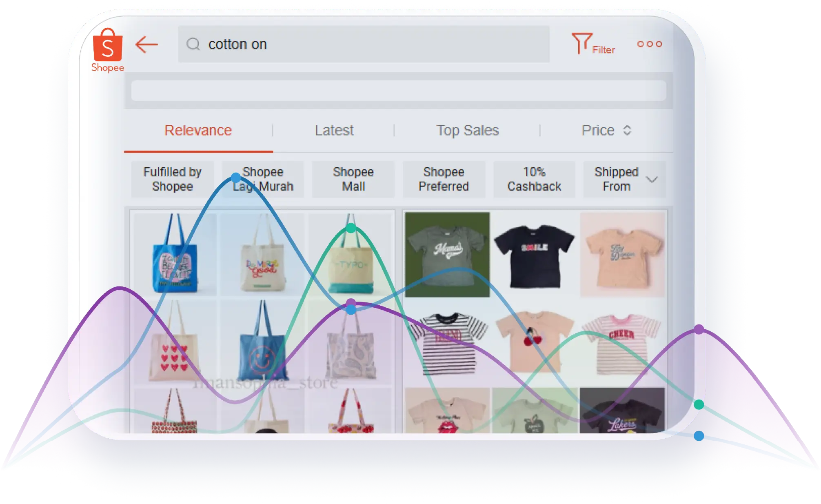Image resolution: width=821 pixels, height=504 pixels.
Task: Click inside the 'cotton on' search field
Action: 367,44
